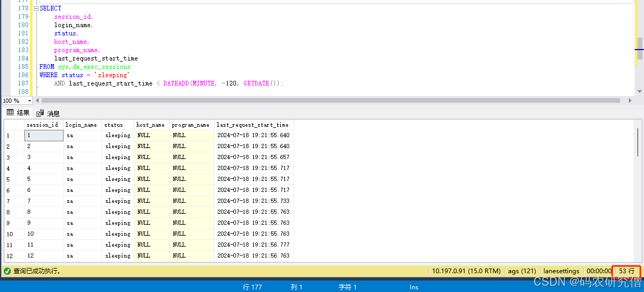Click the editor horizontal scrollbar left arrow

pyautogui.click(x=38, y=100)
